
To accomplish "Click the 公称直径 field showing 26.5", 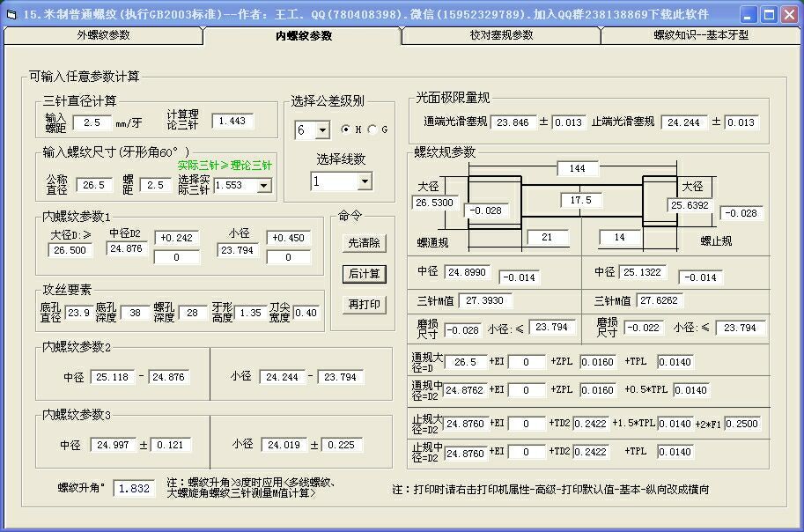I will 93,185.
